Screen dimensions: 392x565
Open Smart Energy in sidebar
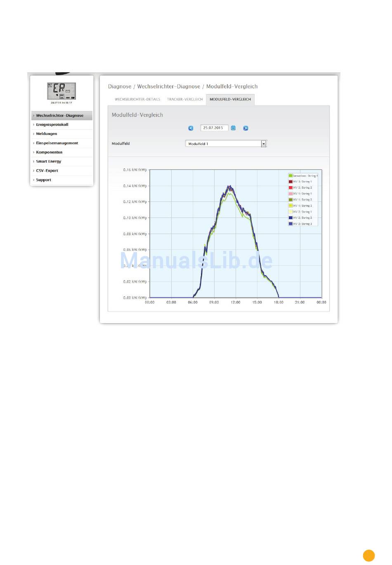point(62,161)
